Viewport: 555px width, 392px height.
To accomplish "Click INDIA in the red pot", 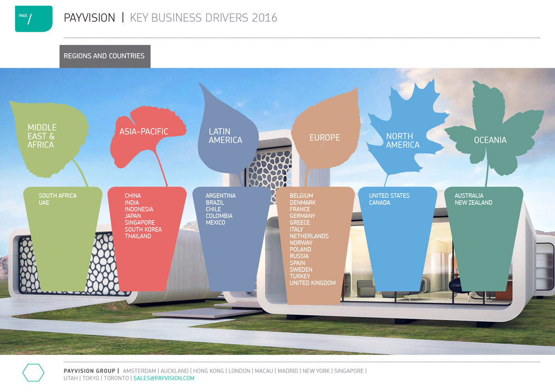I will (132, 202).
